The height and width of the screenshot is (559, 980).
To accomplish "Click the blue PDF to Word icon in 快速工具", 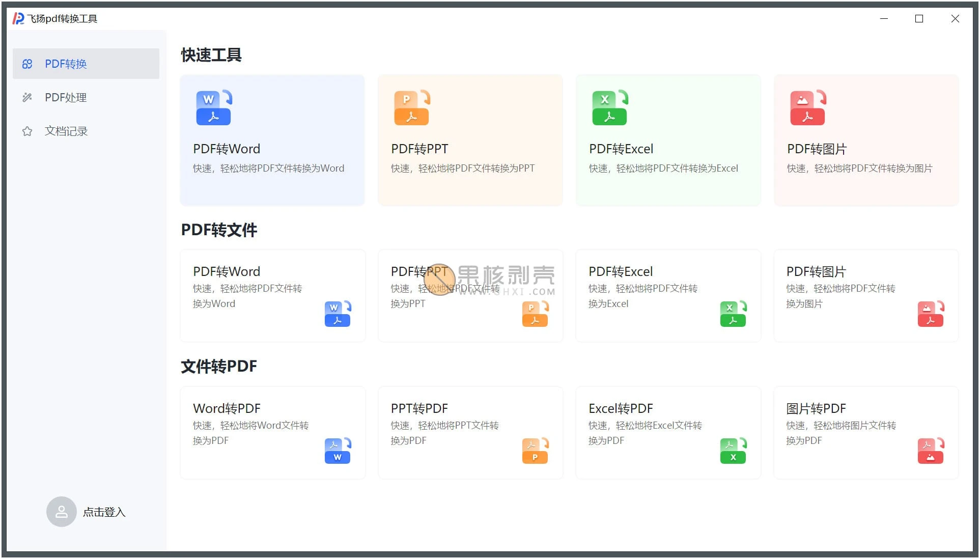I will click(x=213, y=108).
